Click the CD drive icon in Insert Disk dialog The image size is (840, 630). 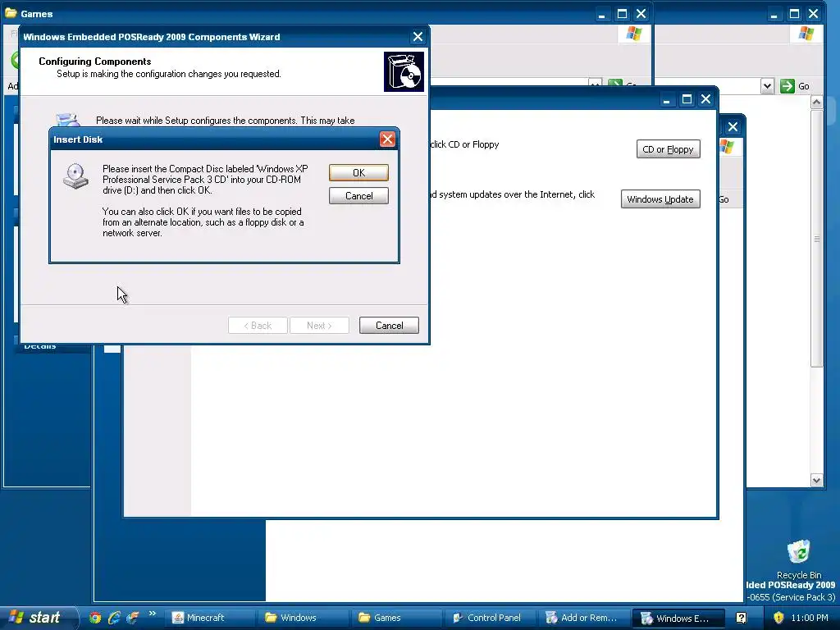point(75,176)
